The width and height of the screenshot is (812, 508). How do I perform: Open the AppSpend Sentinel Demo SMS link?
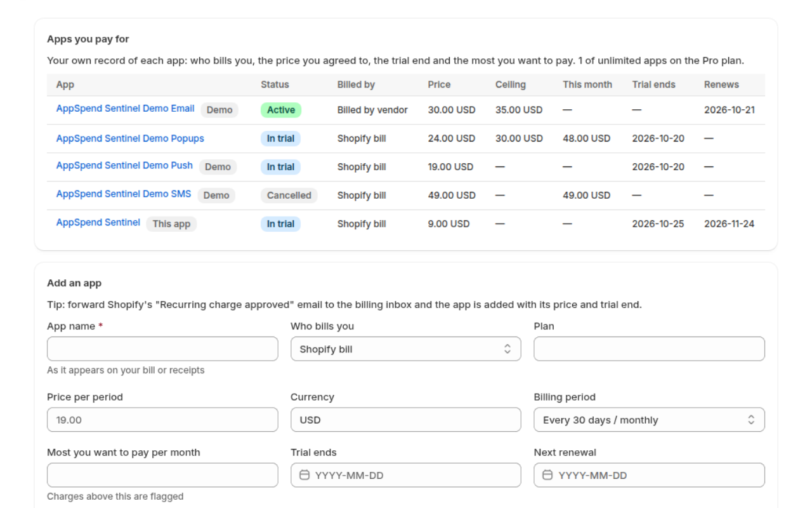124,194
